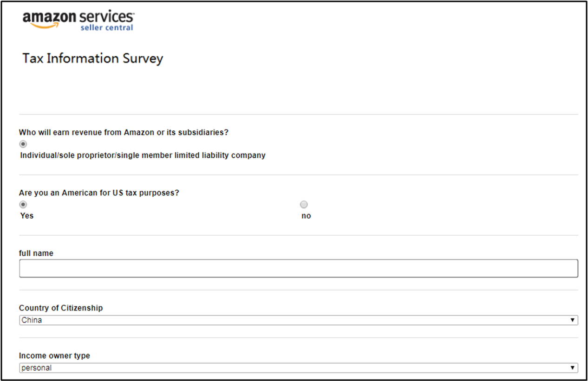588x381 pixels.
Task: Click the Tax Information Survey heading
Action: pyautogui.click(x=93, y=58)
